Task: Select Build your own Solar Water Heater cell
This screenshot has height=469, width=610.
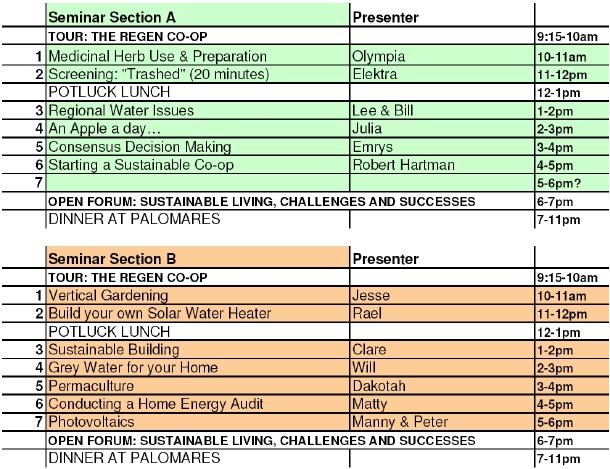Action: [197, 314]
